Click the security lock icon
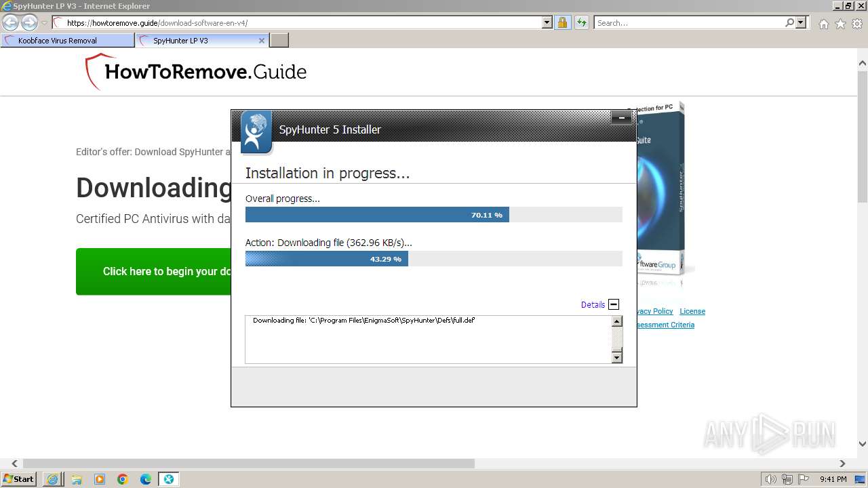Viewport: 868px width, 488px height. [562, 23]
